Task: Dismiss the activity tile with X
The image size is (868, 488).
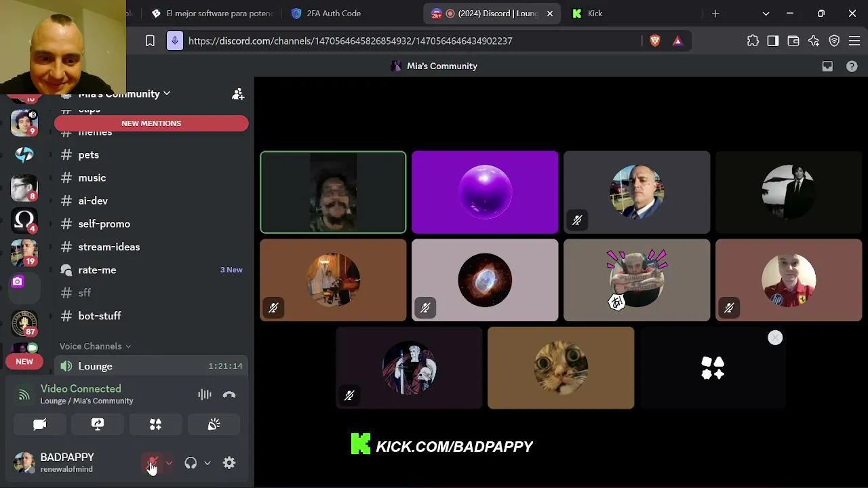Action: (x=775, y=338)
